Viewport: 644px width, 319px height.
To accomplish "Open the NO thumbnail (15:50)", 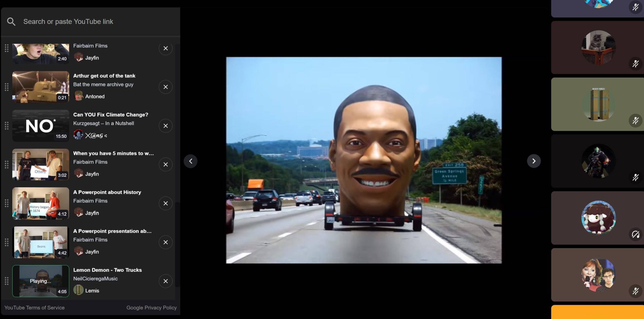I will pyautogui.click(x=41, y=126).
